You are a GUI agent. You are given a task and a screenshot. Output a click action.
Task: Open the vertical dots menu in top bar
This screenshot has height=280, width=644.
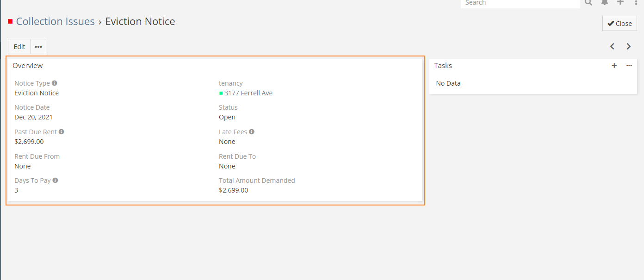[x=636, y=2]
